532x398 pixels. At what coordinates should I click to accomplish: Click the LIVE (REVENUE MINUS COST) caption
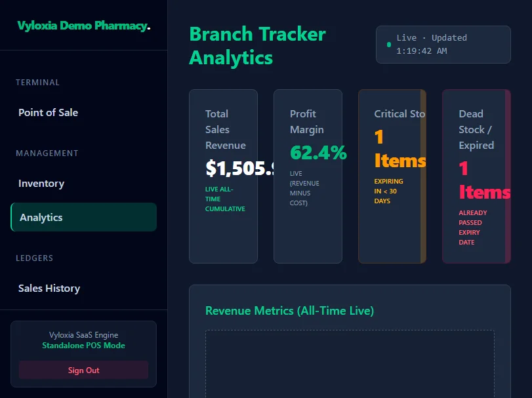point(304,188)
